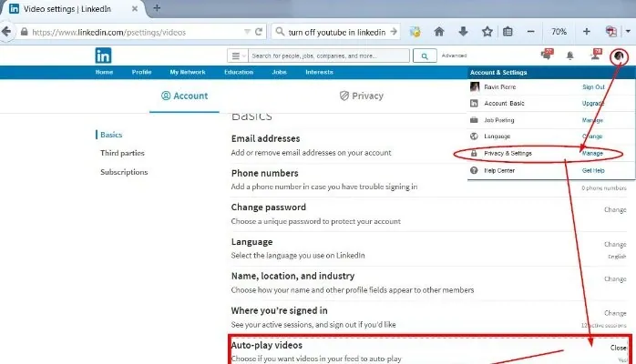Click Change next to Language menu entry
This screenshot has height=364, width=636.
592,136
